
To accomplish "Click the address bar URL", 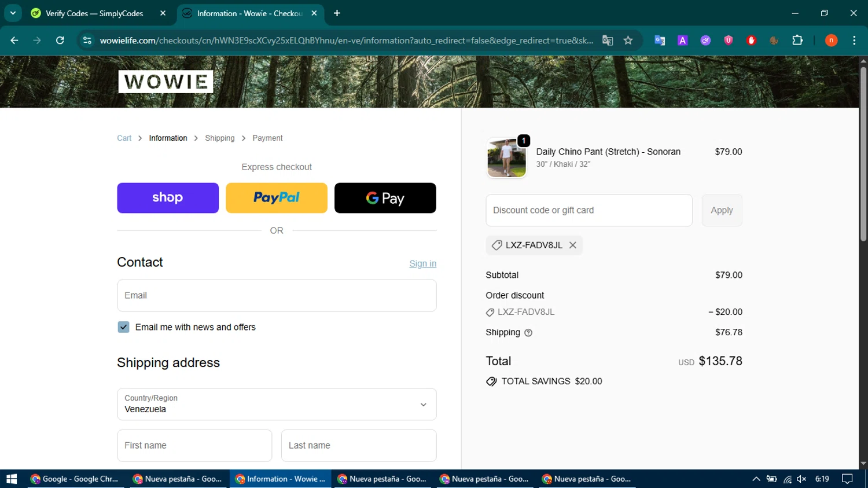I will click(x=346, y=41).
